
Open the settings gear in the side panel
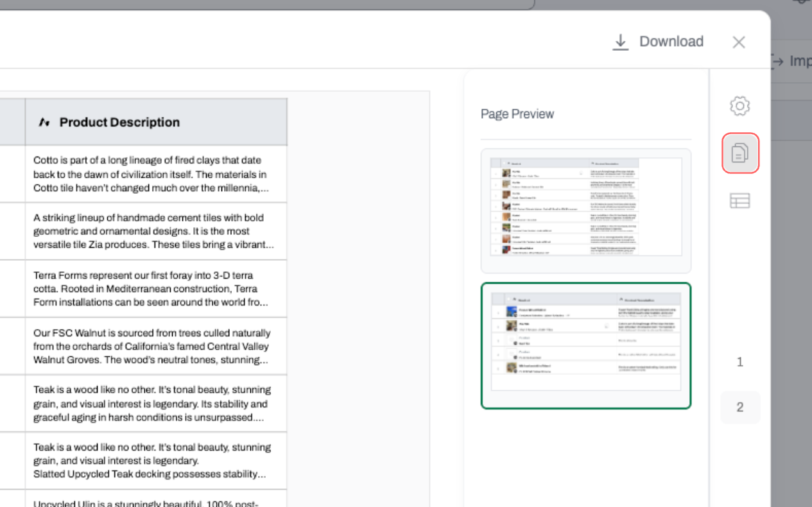coord(740,106)
